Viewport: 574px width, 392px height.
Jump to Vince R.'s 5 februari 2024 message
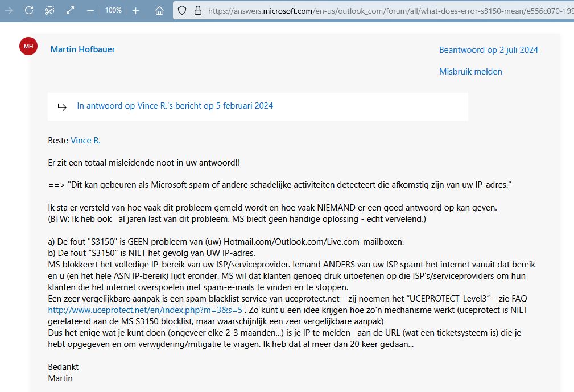tap(175, 106)
